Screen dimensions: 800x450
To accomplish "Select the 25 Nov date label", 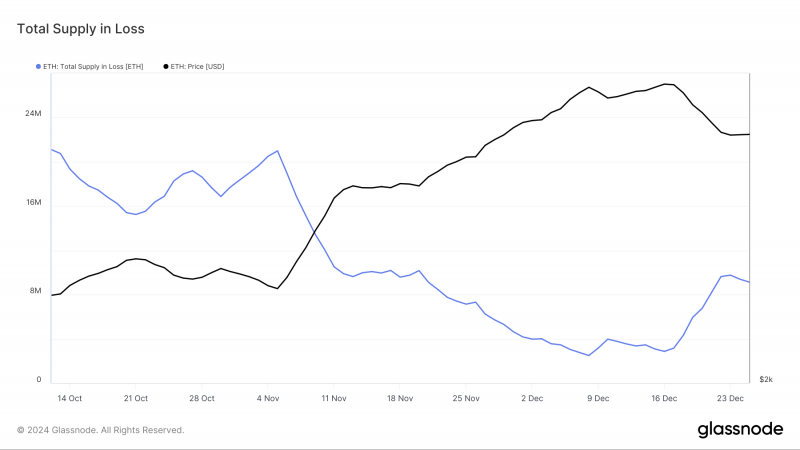I will click(466, 398).
